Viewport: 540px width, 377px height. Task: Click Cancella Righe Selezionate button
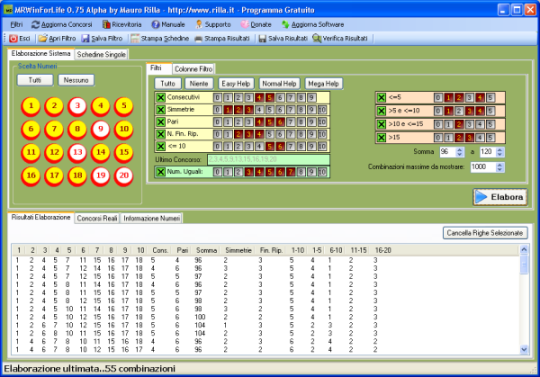[485, 233]
